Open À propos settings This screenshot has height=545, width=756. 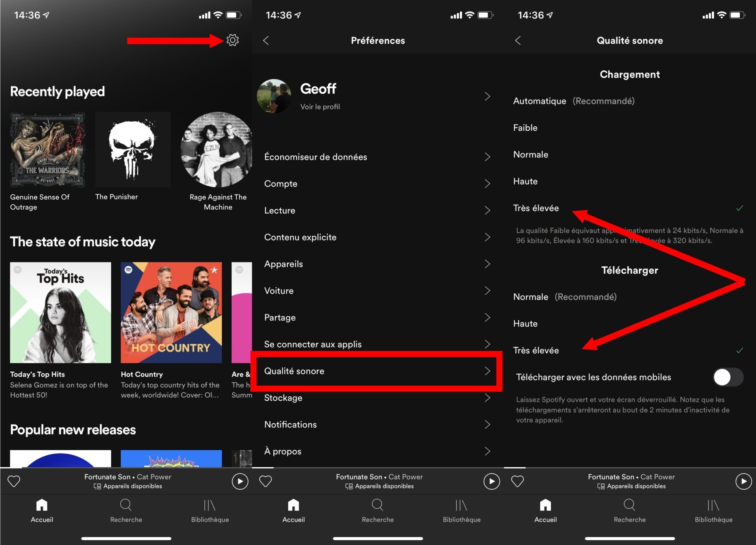[x=378, y=451]
